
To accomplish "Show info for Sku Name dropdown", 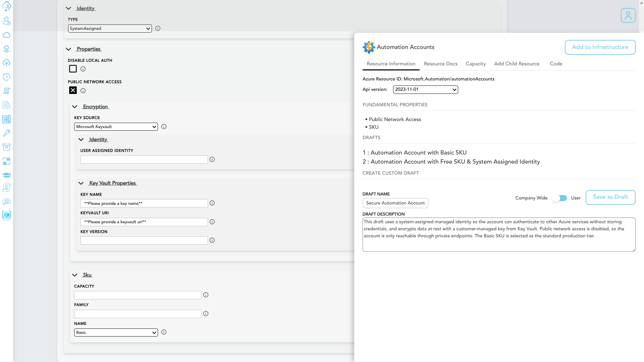I will (x=164, y=332).
